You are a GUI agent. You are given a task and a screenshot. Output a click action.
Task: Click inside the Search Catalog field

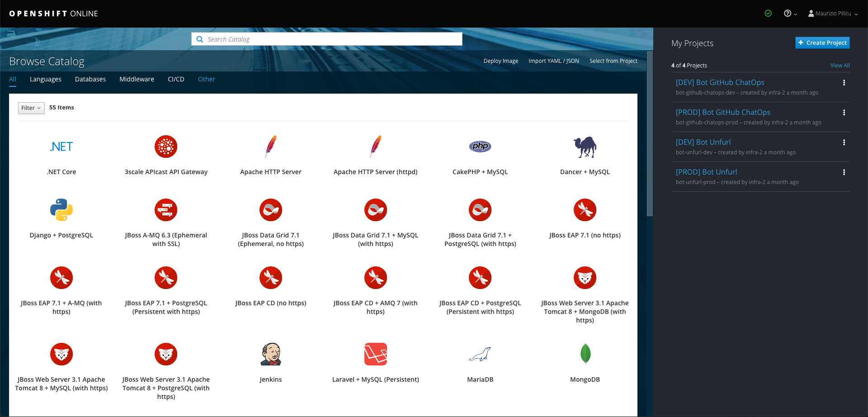[326, 39]
